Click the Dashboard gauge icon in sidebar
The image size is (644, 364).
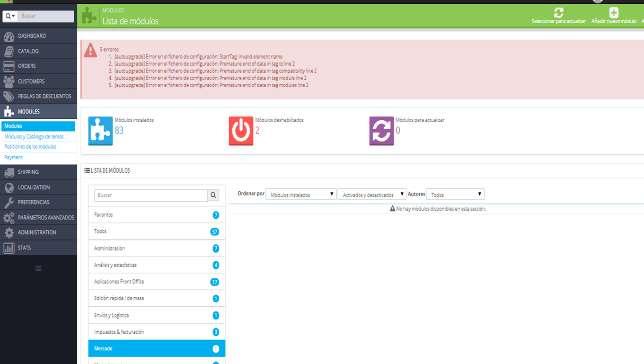[x=9, y=36]
